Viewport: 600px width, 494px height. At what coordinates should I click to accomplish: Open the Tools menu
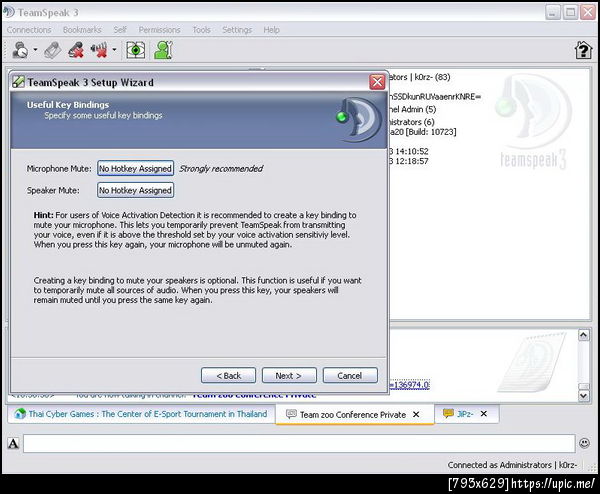pyautogui.click(x=201, y=30)
